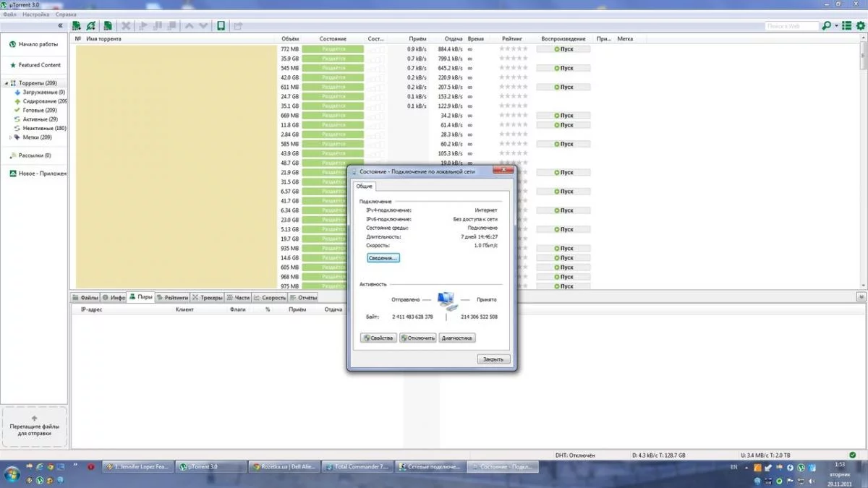868x488 pixels.
Task: Switch to the Части tab
Action: 238,297
